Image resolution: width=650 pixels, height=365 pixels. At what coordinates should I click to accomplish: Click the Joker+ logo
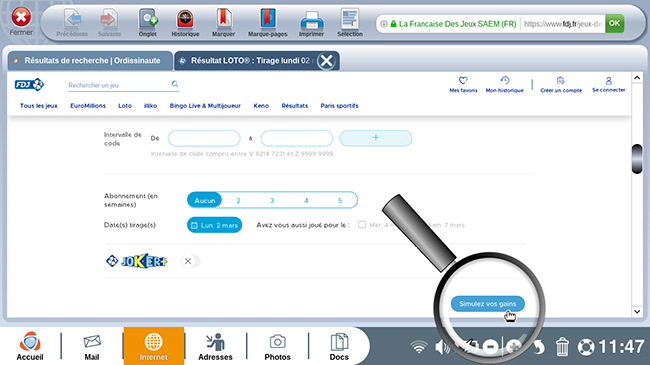tap(137, 261)
